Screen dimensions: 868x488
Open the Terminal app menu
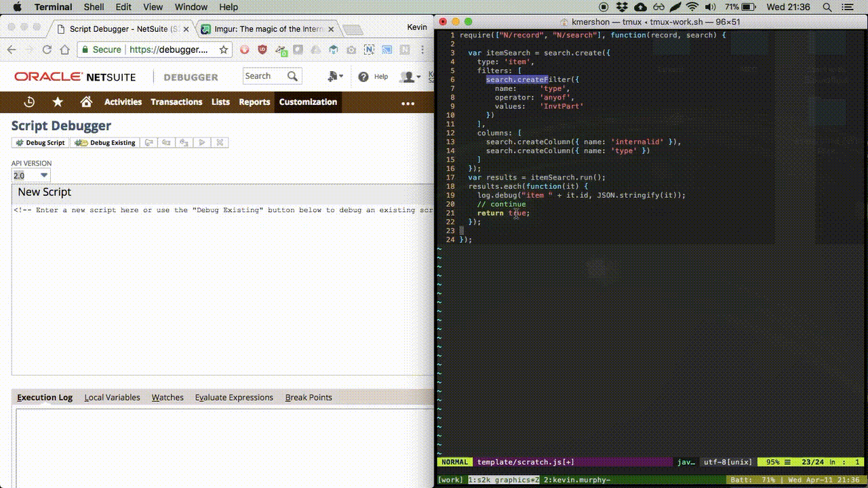(x=53, y=7)
